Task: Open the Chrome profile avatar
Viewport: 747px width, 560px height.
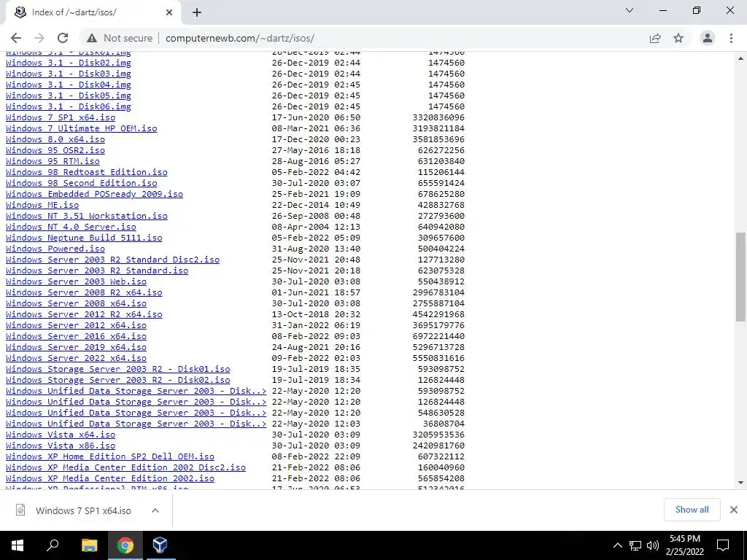Action: [708, 38]
